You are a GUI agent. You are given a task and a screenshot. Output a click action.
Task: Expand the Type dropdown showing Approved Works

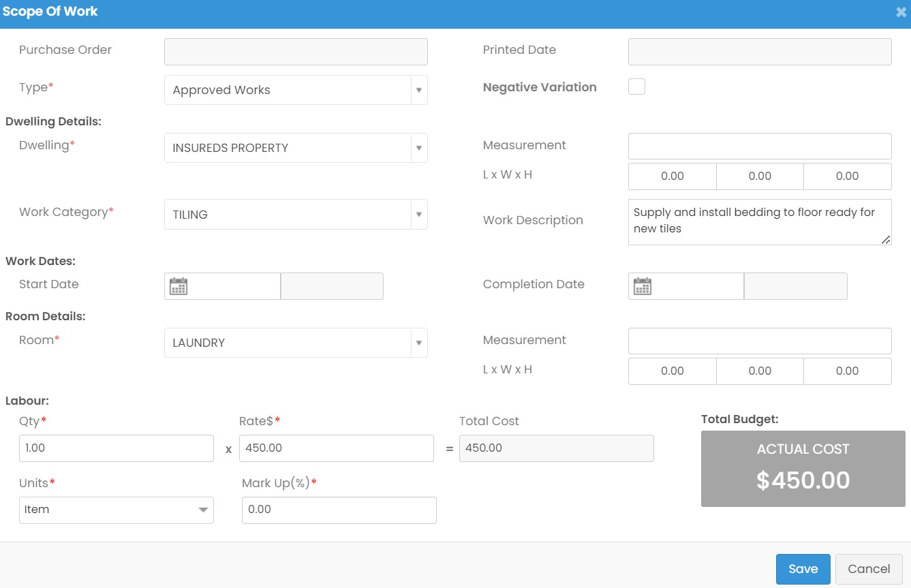coord(418,90)
